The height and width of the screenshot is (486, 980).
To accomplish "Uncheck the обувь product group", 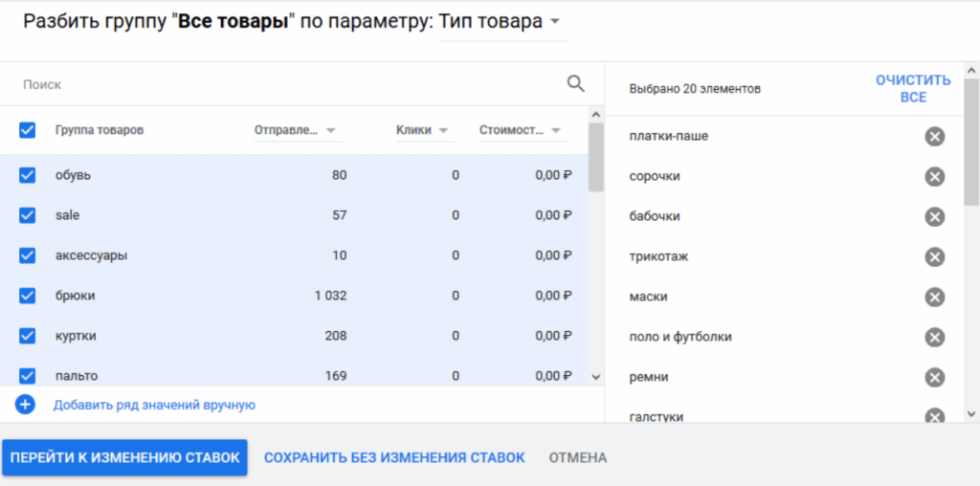I will click(28, 175).
